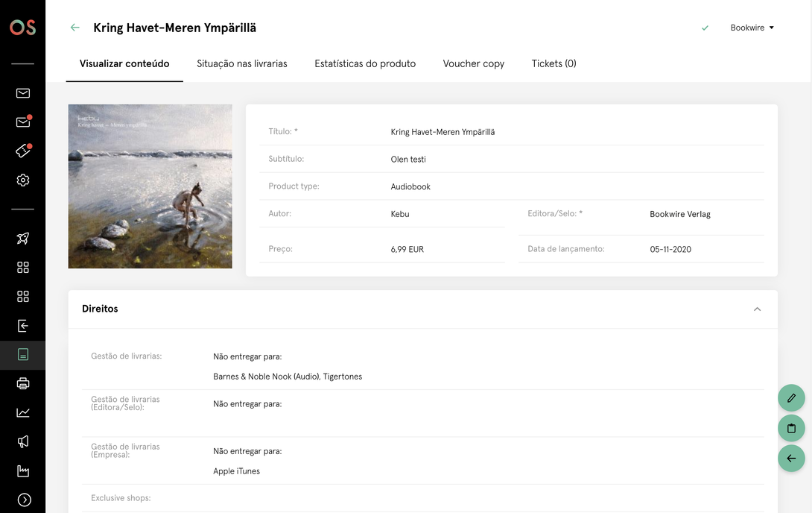This screenshot has width=812, height=513.
Task: Select the highlighted green book icon
Action: (x=23, y=354)
